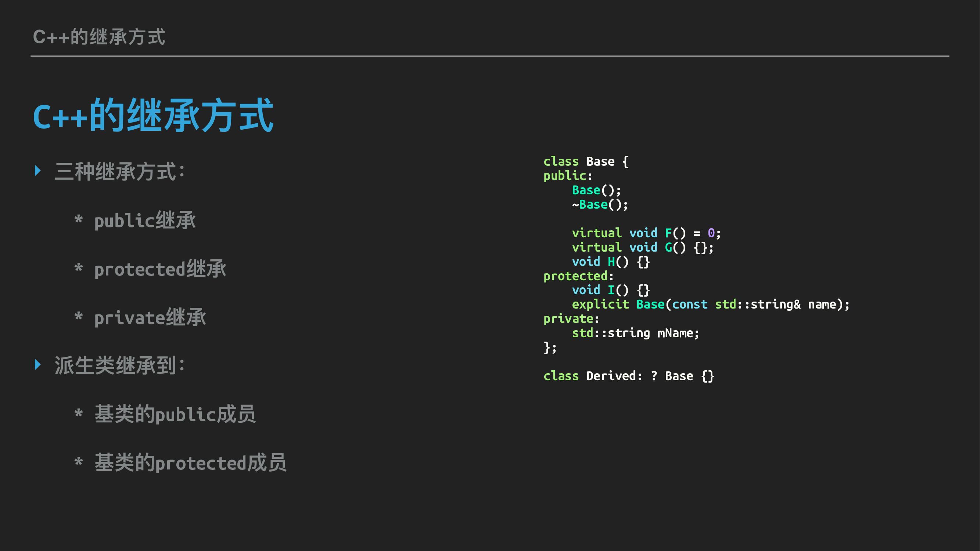Viewport: 980px width, 551px height.
Task: Click the explicit Base constructor code line
Action: pyautogui.click(x=710, y=304)
